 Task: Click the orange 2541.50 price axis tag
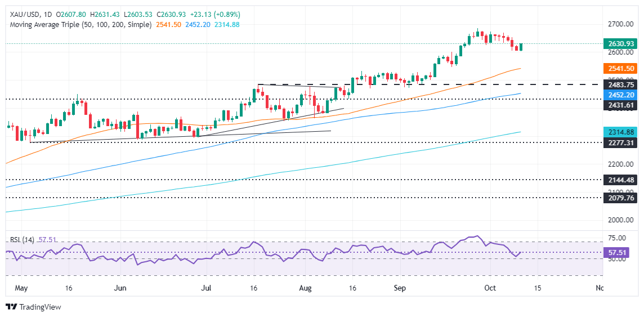coord(621,68)
